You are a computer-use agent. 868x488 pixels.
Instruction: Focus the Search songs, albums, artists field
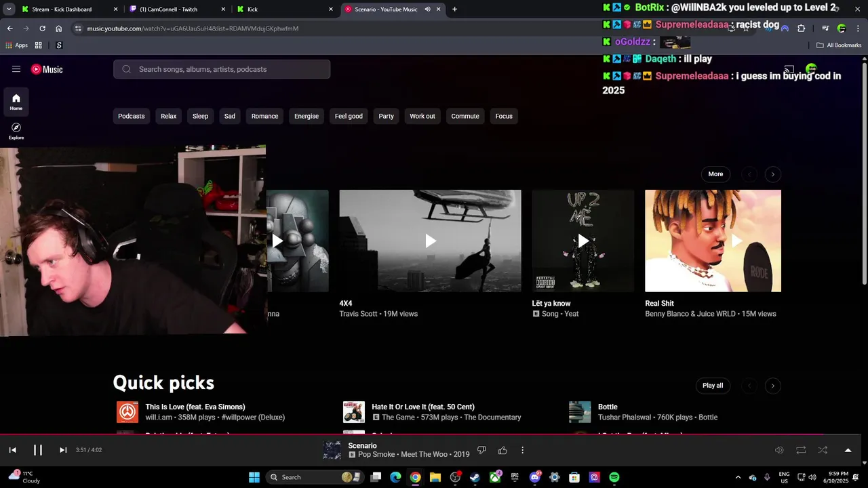pos(222,69)
